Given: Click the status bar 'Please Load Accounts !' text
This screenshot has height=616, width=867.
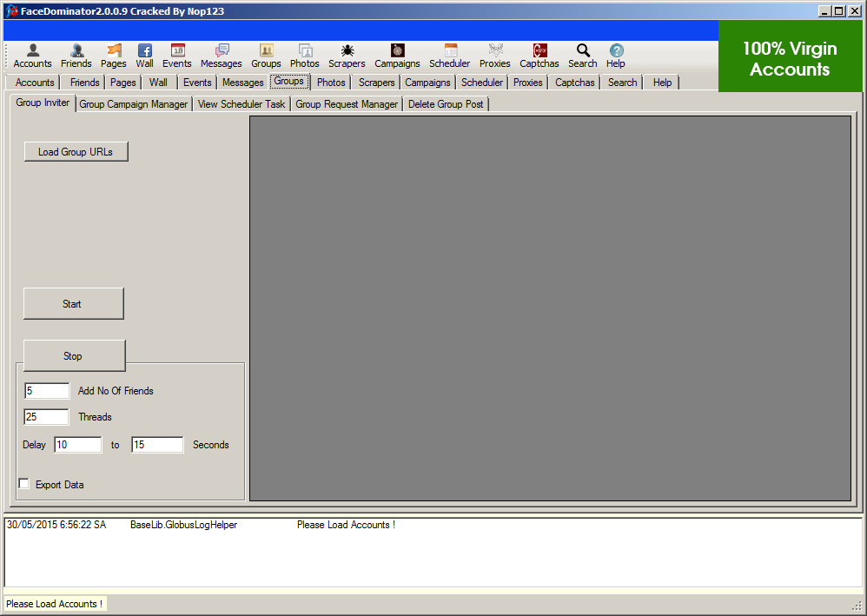Looking at the screenshot, I should [54, 604].
